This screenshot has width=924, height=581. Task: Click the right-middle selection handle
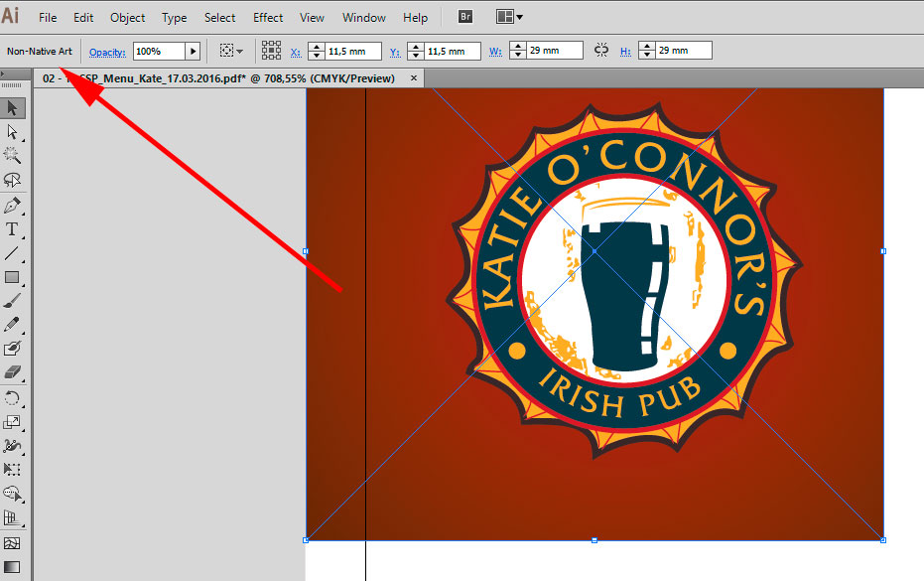pyautogui.click(x=883, y=251)
